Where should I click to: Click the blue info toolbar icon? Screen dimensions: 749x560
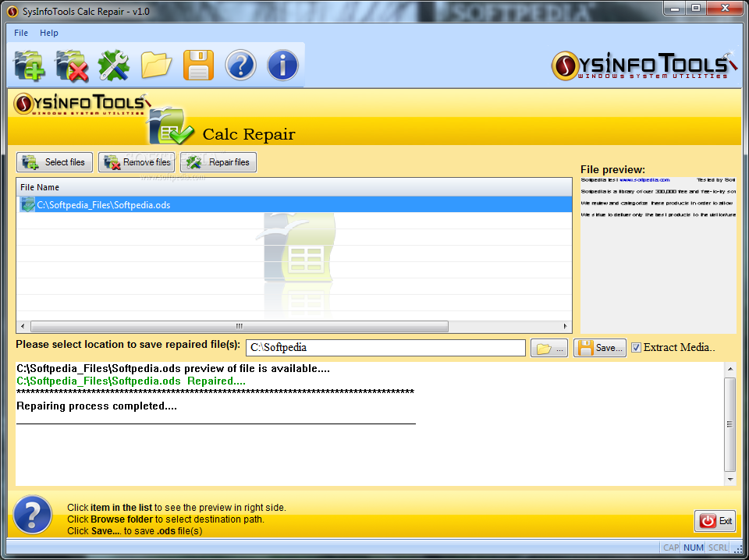click(x=282, y=66)
